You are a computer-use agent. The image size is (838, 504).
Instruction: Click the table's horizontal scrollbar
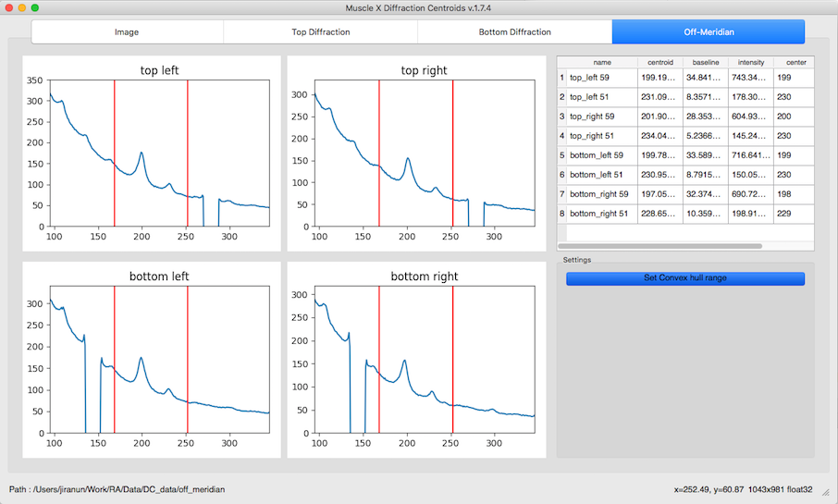[659, 246]
